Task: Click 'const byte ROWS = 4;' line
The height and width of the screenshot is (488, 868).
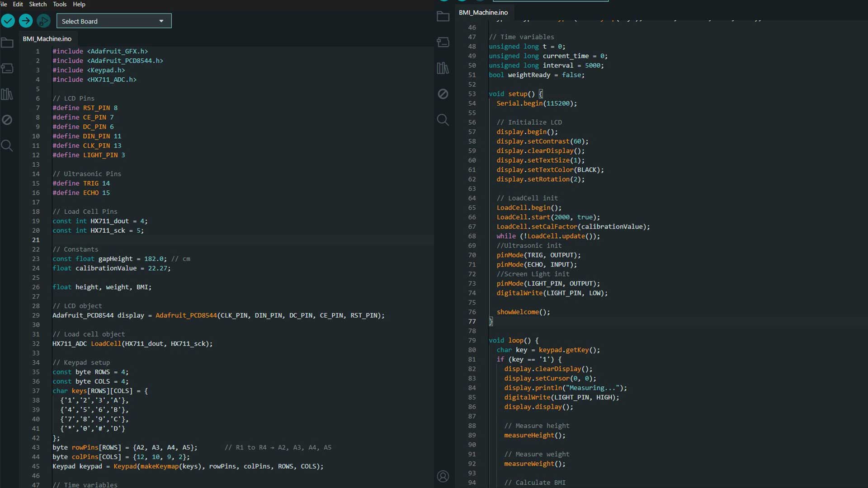Action: click(x=90, y=372)
